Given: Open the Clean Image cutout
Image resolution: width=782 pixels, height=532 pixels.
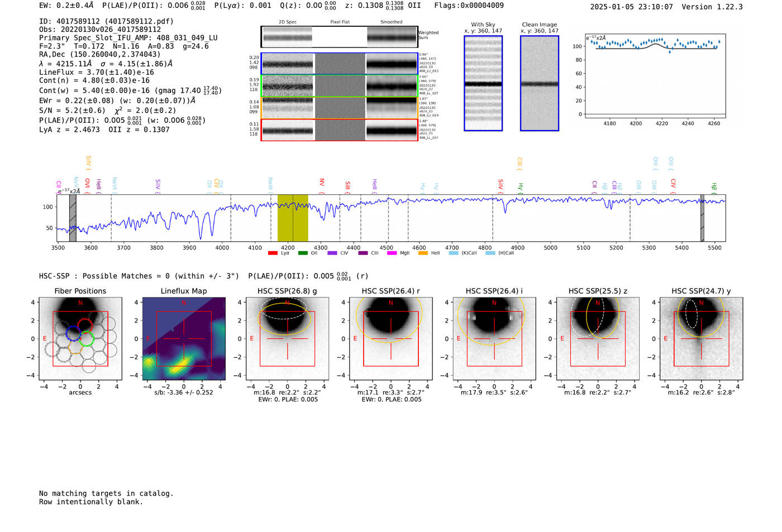Looking at the screenshot, I should pos(539,83).
